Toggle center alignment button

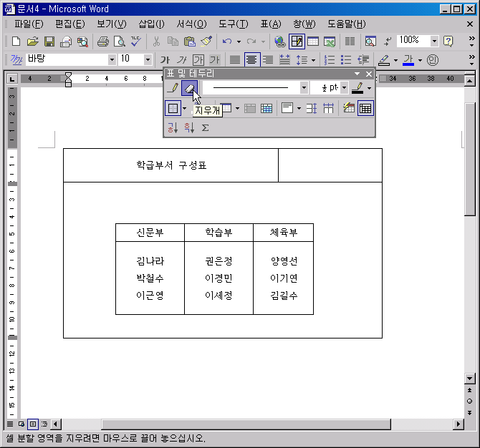coord(251,59)
